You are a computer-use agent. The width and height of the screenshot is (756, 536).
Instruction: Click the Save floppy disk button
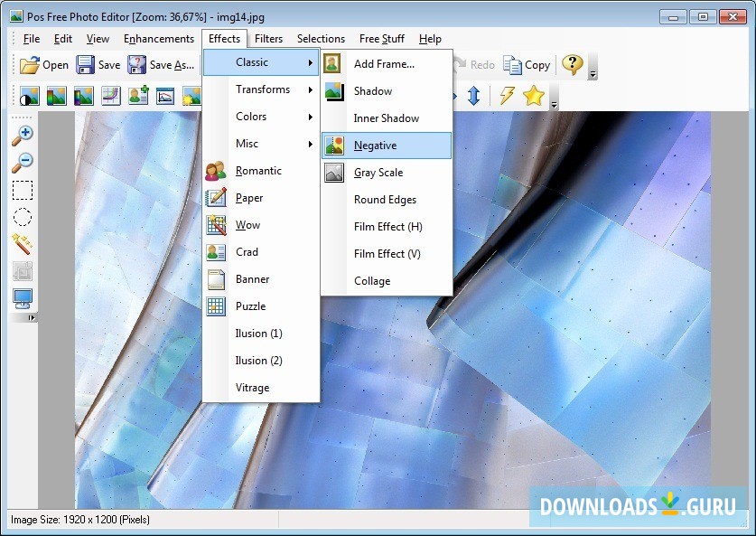click(98, 65)
